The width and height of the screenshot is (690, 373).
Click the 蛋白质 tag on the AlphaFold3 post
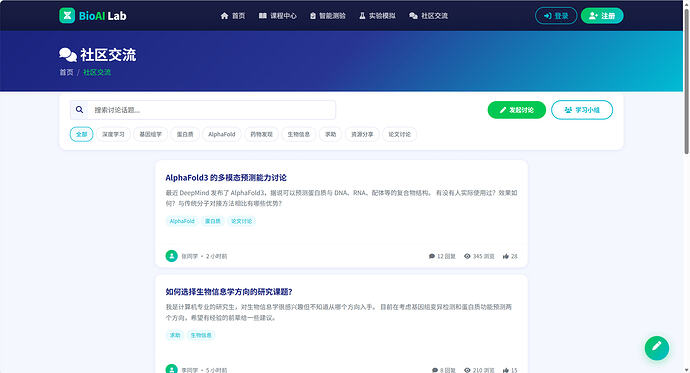[x=213, y=221]
